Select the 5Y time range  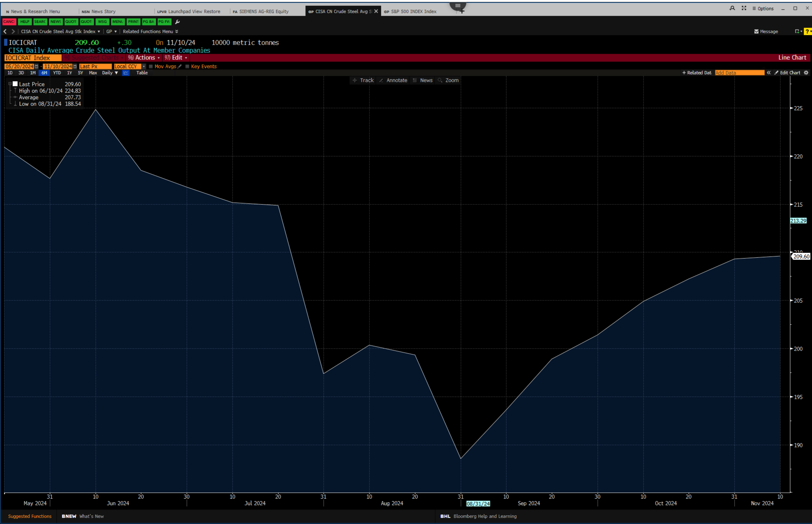tap(80, 73)
